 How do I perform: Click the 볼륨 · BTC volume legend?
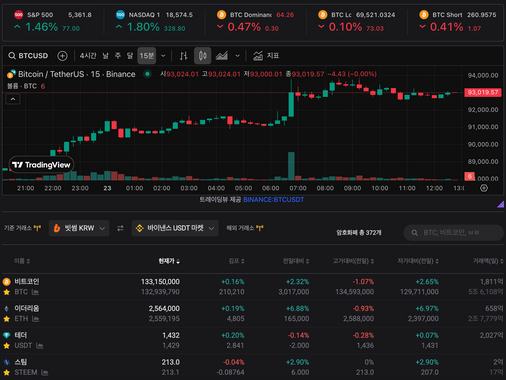point(26,86)
